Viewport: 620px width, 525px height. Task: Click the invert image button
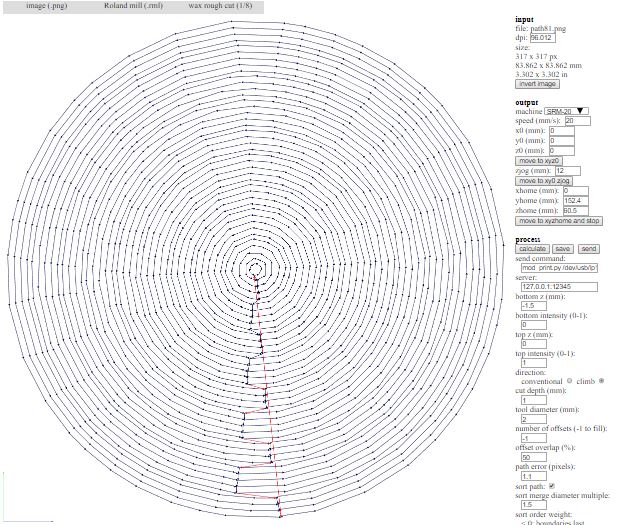pos(537,84)
